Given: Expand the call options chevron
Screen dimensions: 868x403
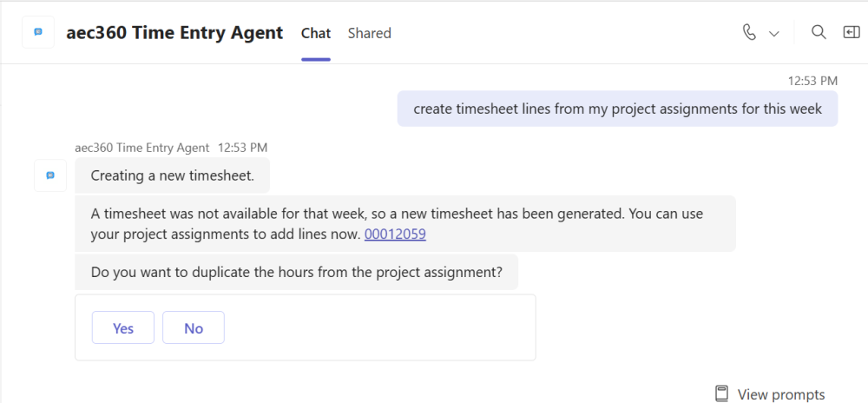Looking at the screenshot, I should point(774,33).
